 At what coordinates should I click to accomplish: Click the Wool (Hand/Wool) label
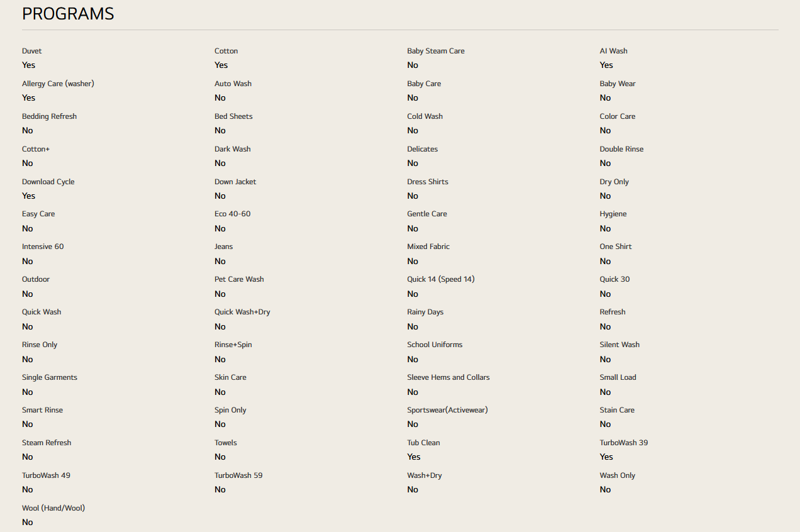53,508
